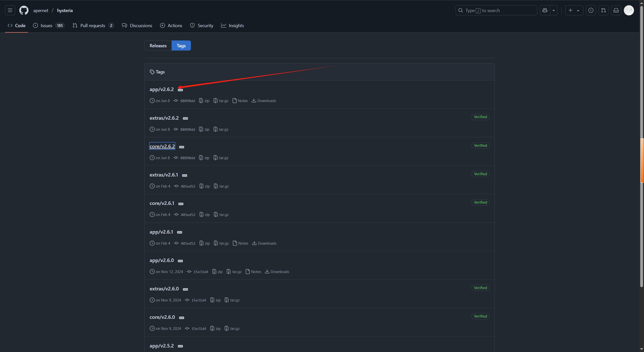Open tag extras/v2.6.2
644x352 pixels.
point(164,118)
